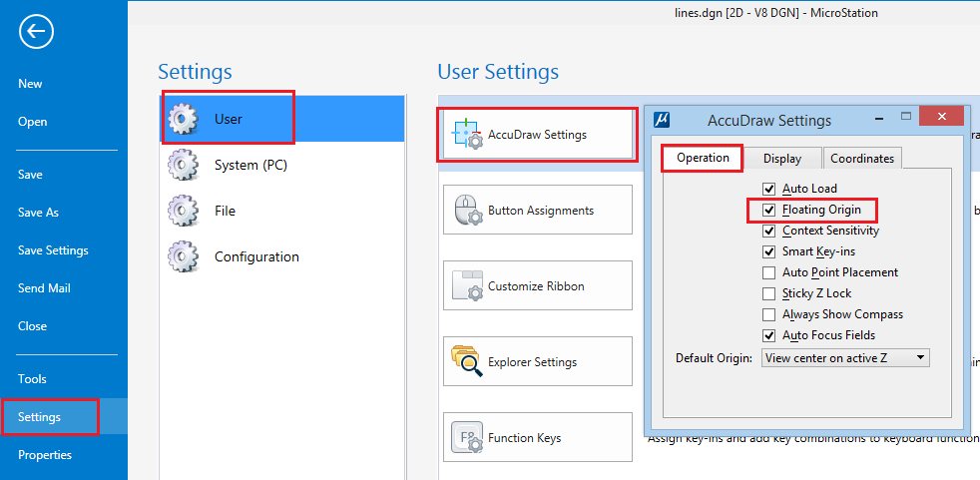Open the Button Assignments button

pyautogui.click(x=538, y=210)
